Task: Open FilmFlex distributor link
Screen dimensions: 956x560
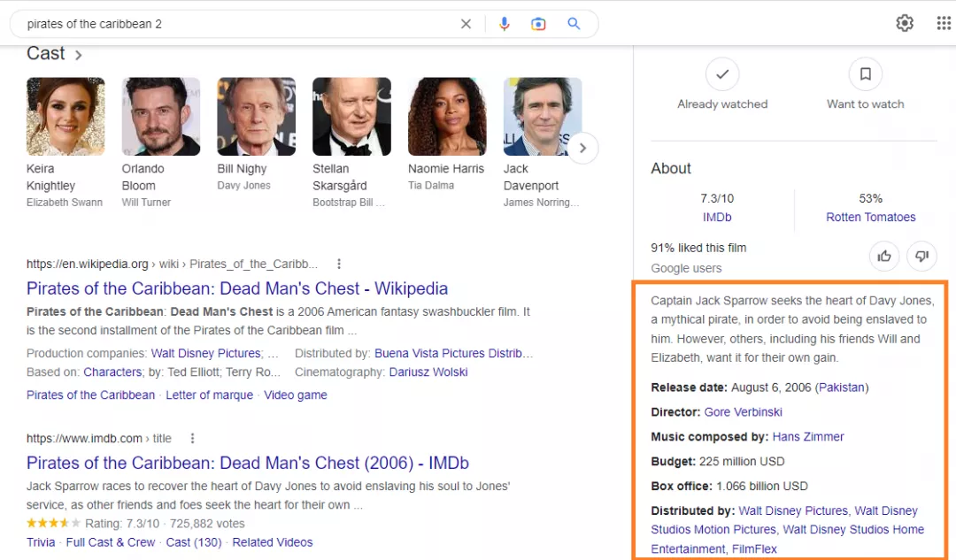Action: pyautogui.click(x=754, y=549)
